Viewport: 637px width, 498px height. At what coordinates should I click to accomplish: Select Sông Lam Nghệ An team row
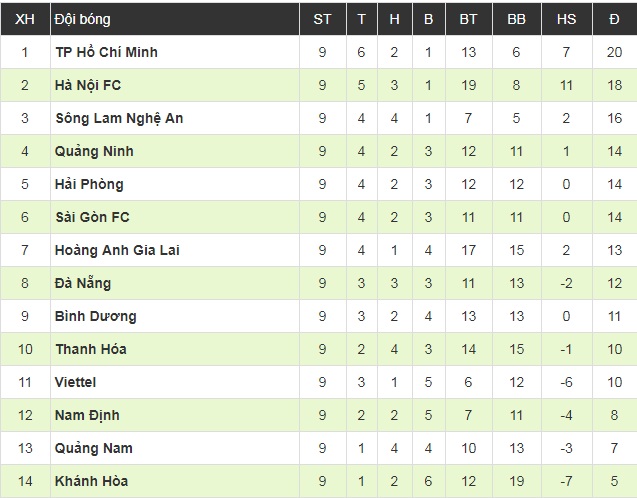118,118
